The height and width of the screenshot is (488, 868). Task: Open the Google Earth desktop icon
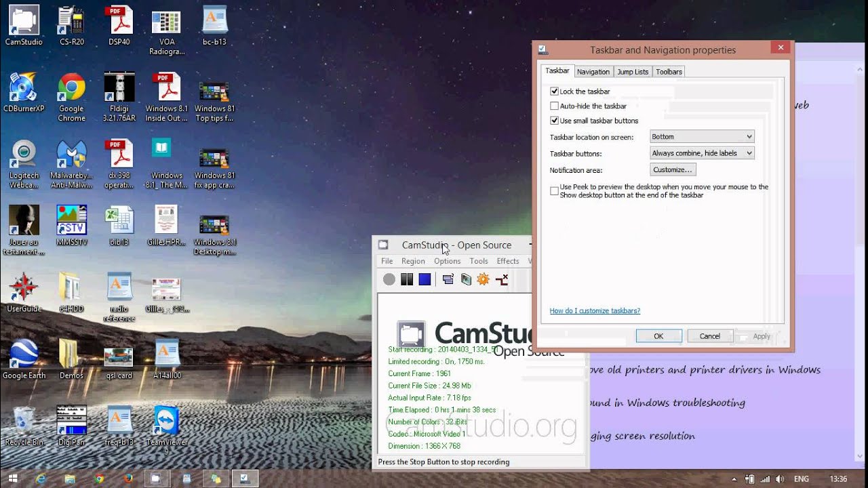pyautogui.click(x=24, y=360)
